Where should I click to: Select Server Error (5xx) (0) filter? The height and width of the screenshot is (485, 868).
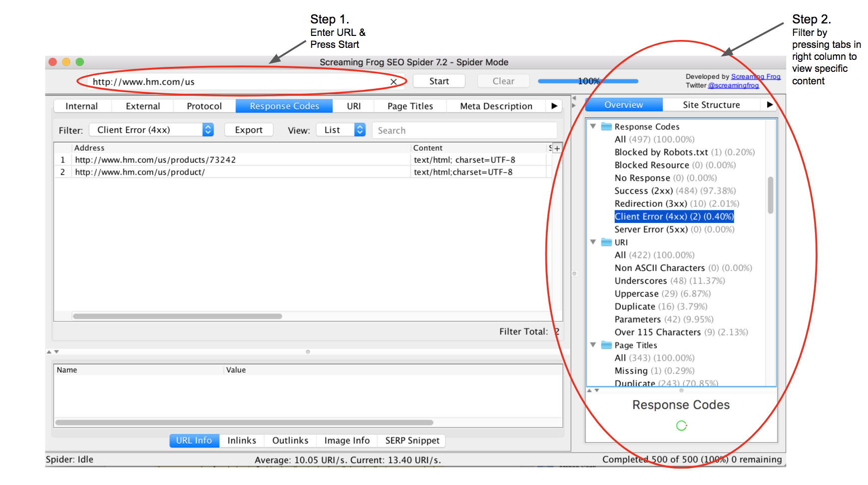(674, 230)
